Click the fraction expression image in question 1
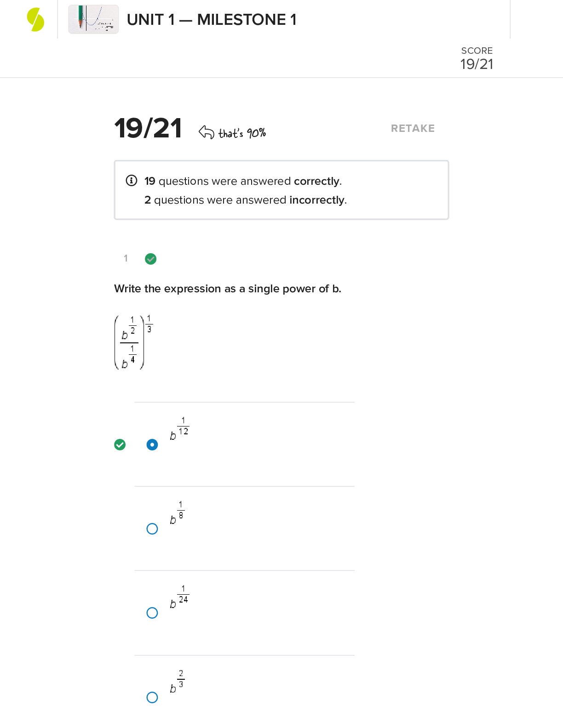The height and width of the screenshot is (728, 563). [x=133, y=342]
